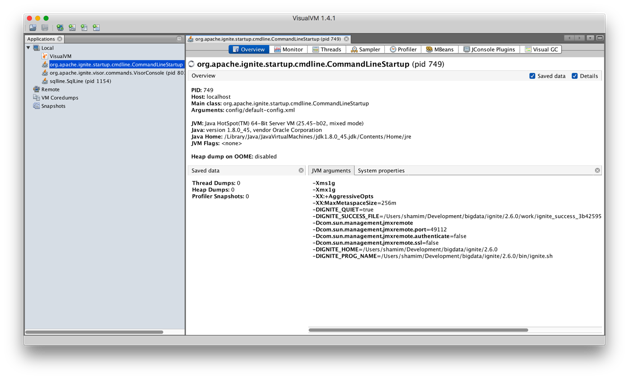The height and width of the screenshot is (377, 627).
Task: Select VisualVM in the applications tree
Action: 60,56
